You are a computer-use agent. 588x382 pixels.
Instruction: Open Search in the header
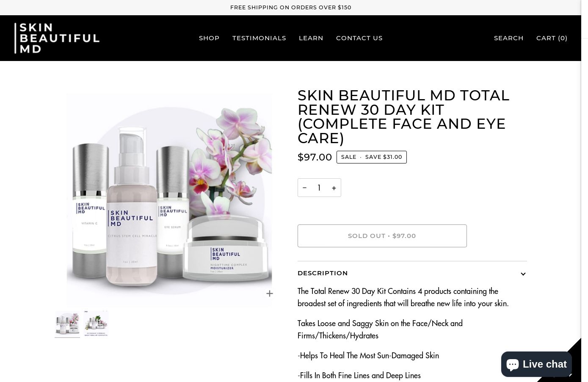point(508,38)
